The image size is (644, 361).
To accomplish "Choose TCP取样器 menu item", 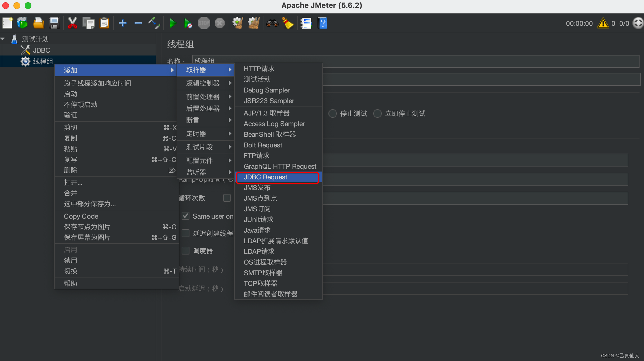I will coord(278,283).
